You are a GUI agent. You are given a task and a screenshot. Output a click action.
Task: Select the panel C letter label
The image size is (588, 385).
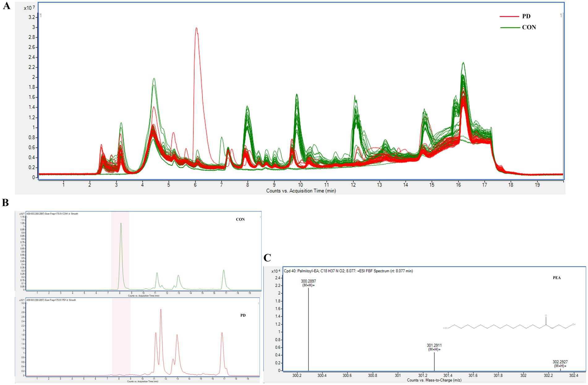(x=267, y=258)
